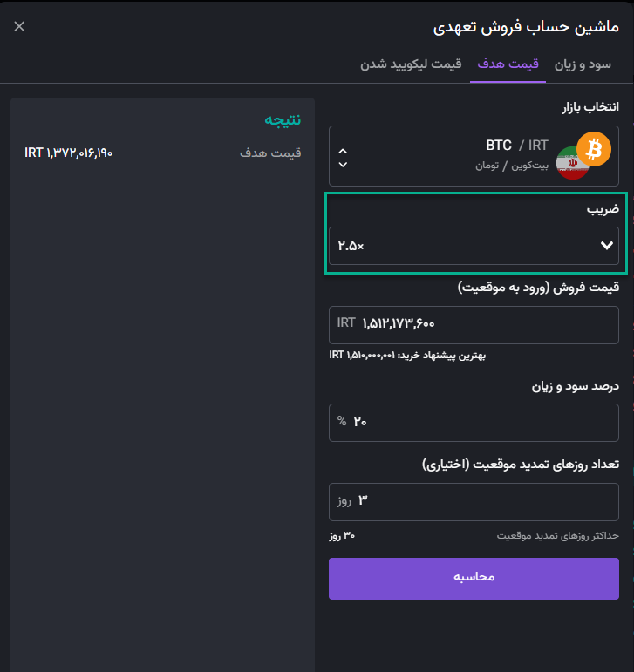This screenshot has height=672, width=634.
Task: Click the ضریب leverage label
Action: pos(603,209)
